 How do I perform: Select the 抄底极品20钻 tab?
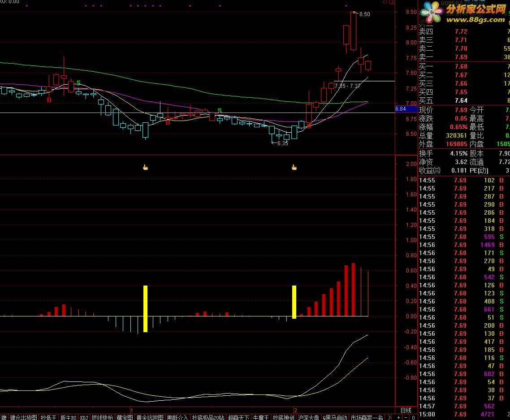coord(208,417)
